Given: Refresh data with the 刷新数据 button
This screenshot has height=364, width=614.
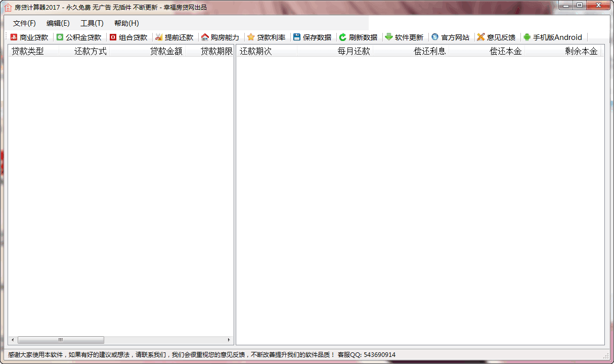Looking at the screenshot, I should point(358,37).
